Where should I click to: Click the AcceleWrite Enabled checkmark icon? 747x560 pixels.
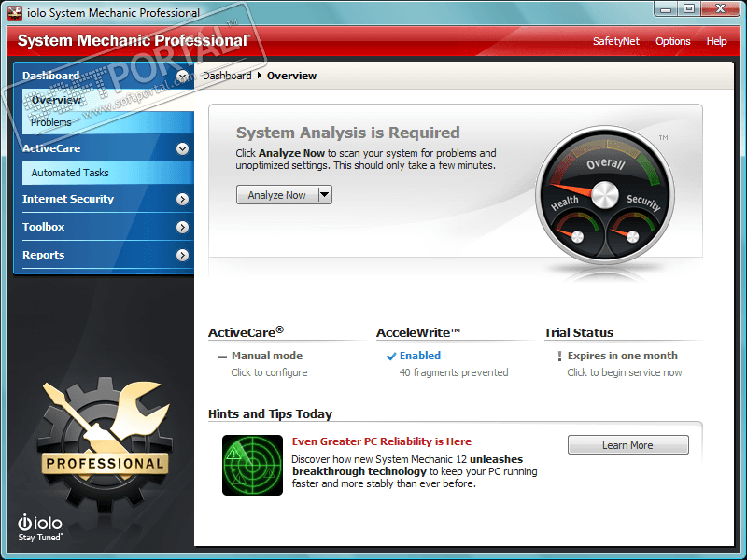[391, 357]
